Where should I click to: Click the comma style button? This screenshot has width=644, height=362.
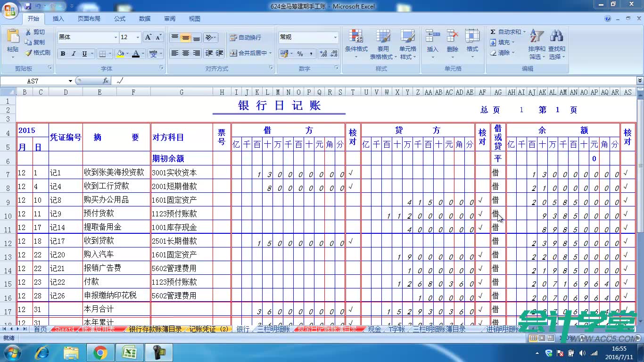coord(311,54)
